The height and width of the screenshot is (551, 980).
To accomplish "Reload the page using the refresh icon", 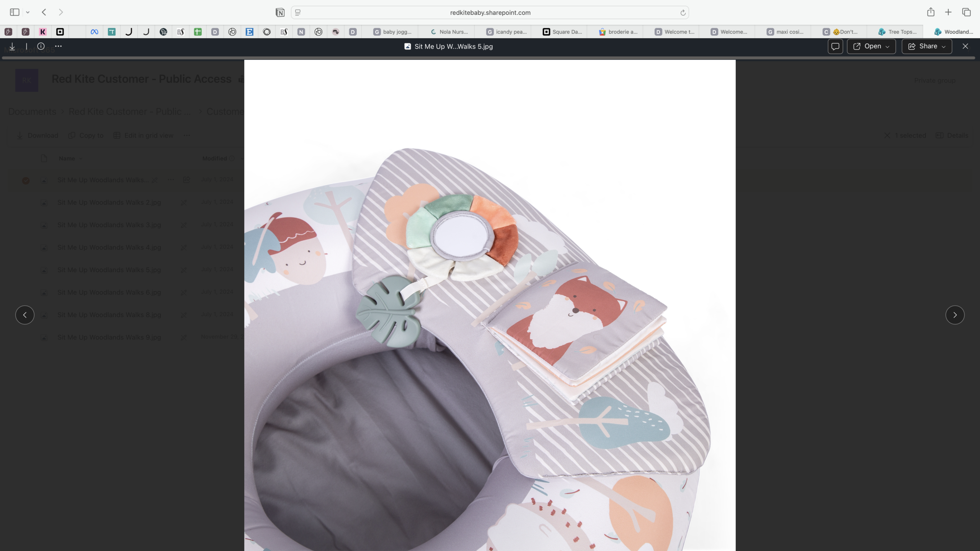I will (683, 13).
